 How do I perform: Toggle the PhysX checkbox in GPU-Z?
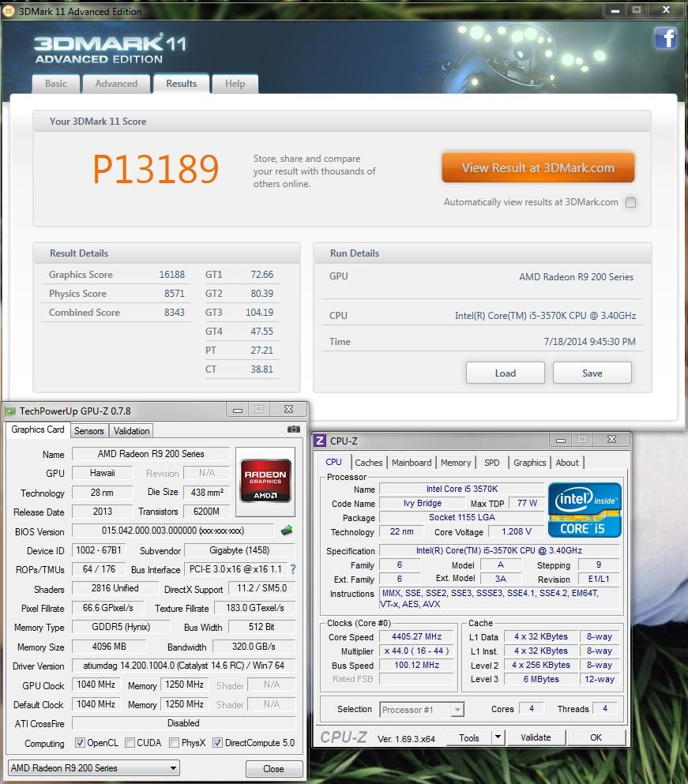[x=174, y=742]
